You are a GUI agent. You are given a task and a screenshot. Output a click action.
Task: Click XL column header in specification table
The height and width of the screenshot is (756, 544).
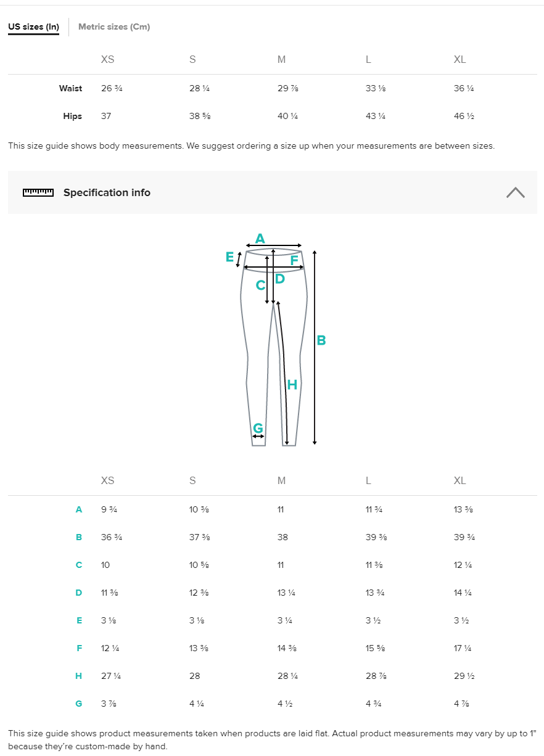460,480
